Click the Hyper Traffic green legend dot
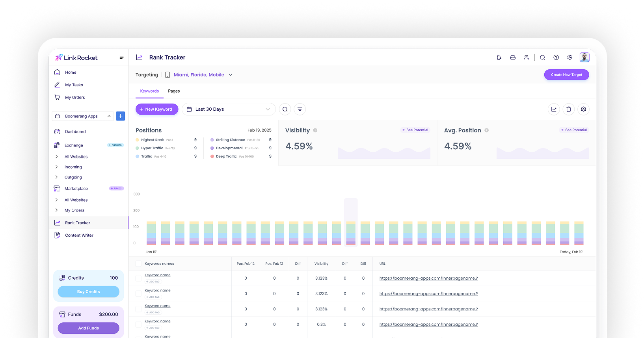The width and height of the screenshot is (644, 338). 137,148
